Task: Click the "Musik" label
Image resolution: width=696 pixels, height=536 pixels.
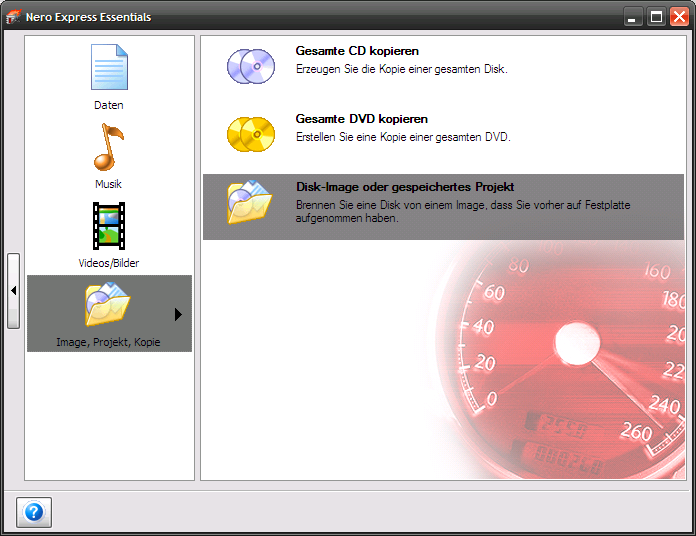Action: point(108,184)
